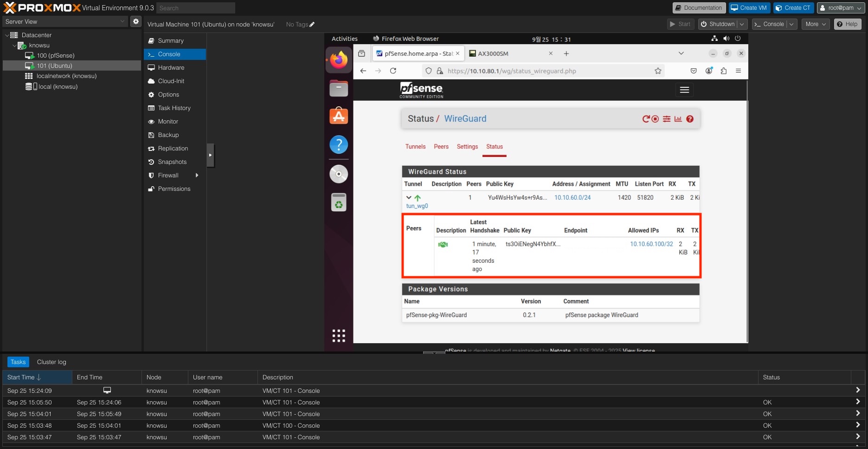
Task: Collapse the Datacenter tree node
Action: tap(6, 35)
